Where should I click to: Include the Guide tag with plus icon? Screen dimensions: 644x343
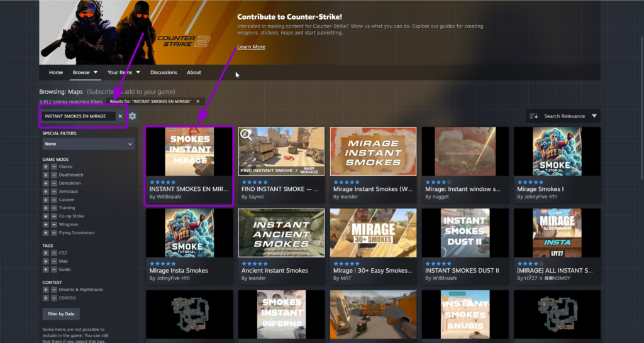coord(45,269)
